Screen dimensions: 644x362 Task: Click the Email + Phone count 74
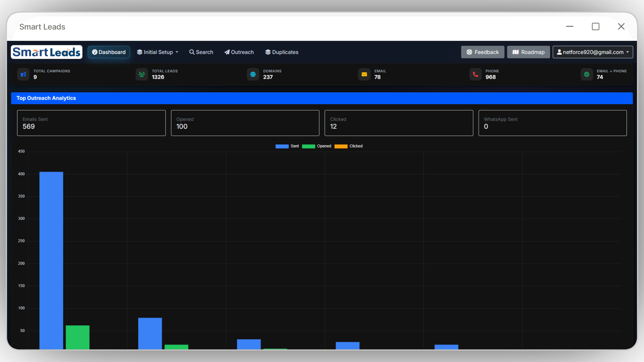[600, 77]
